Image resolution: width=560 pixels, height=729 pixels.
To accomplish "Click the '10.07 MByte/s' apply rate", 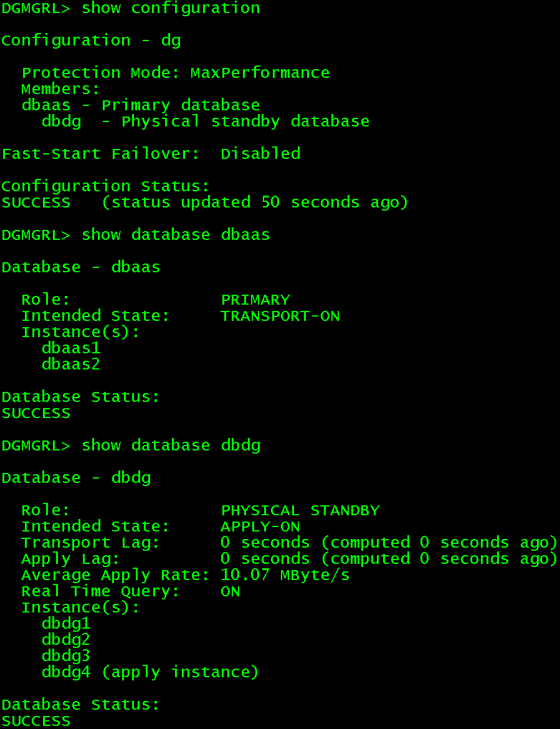I will tap(285, 575).
